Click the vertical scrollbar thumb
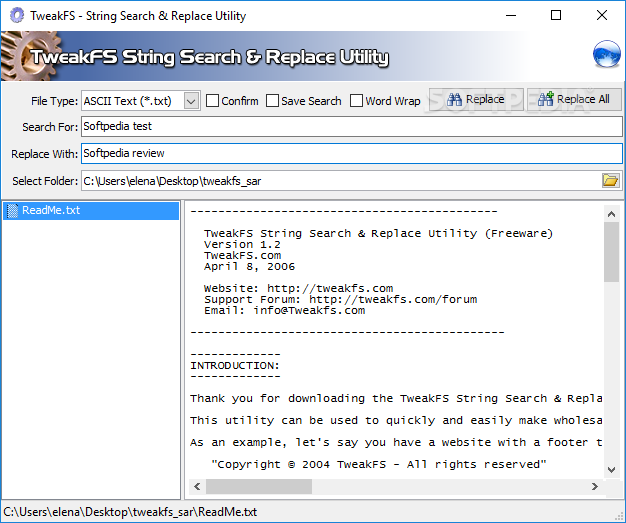626x523 pixels. pos(611,252)
